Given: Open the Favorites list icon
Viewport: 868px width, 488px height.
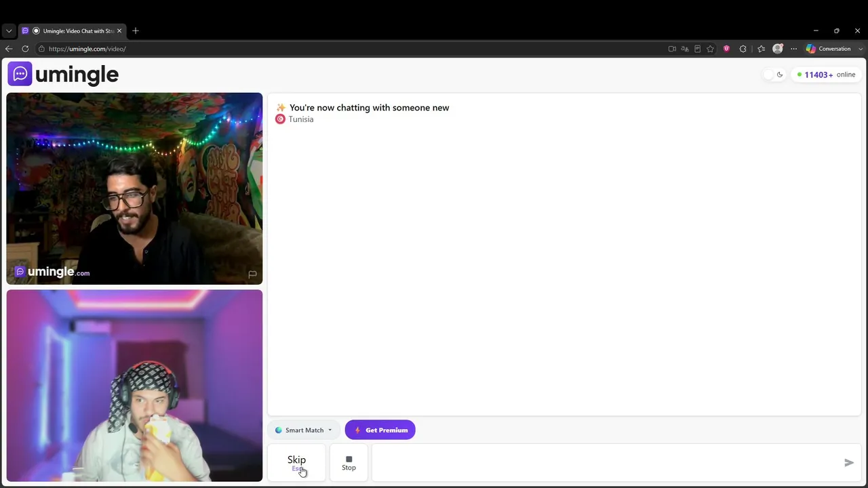Looking at the screenshot, I should coord(761,49).
